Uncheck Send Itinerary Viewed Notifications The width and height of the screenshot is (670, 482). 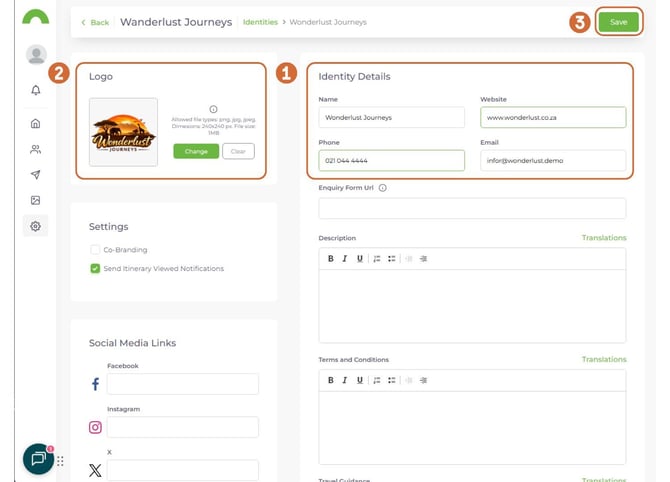[95, 268]
